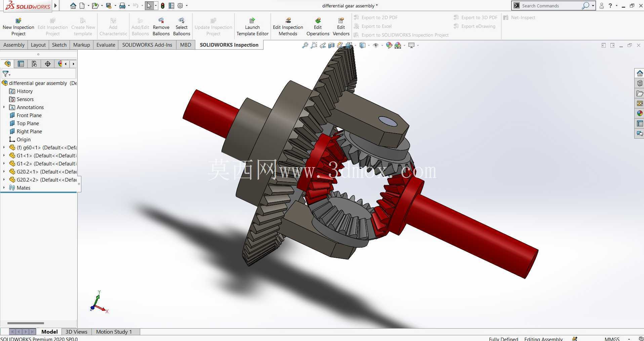Switch to Markup tab
644x341 pixels.
81,45
